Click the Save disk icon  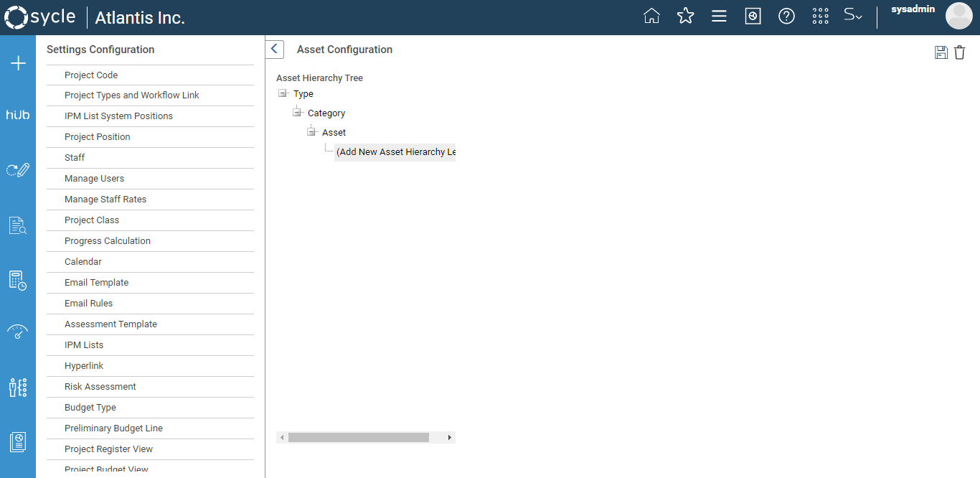click(x=941, y=52)
